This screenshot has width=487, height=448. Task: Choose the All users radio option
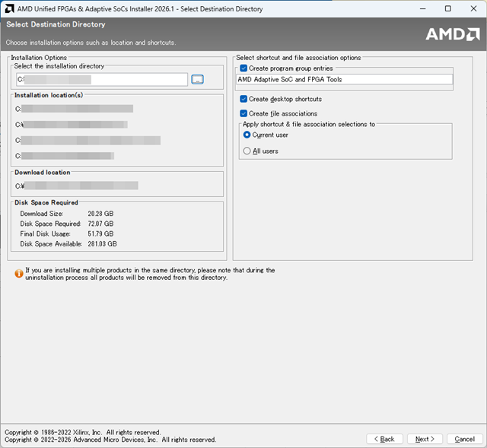[x=247, y=151]
